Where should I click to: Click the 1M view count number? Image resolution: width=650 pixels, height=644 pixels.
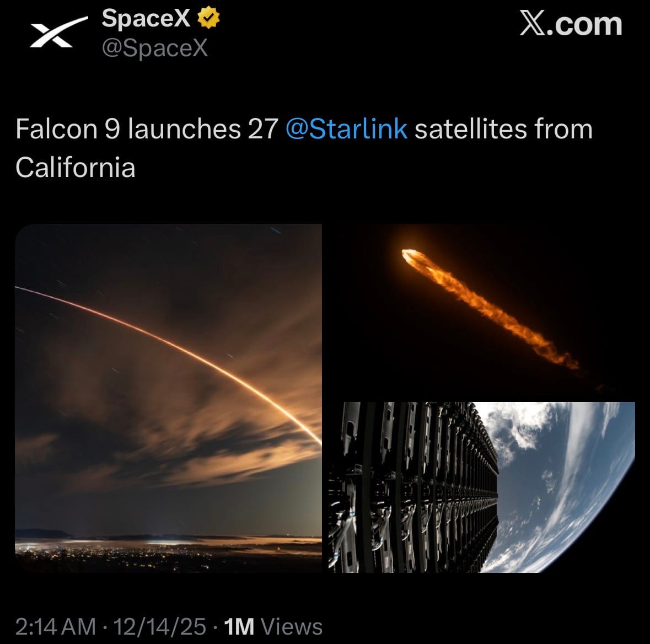(240, 627)
